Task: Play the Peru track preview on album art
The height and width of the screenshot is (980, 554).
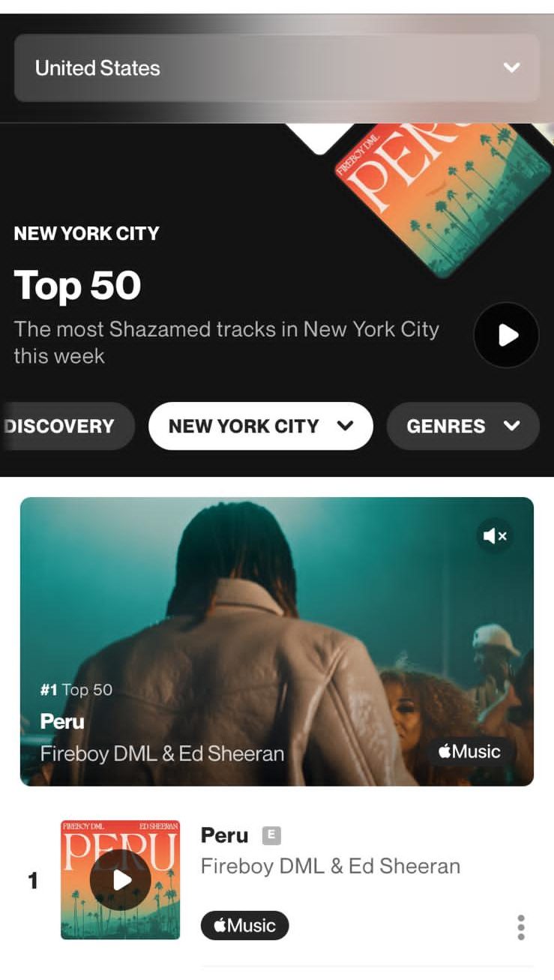Action: coord(121,880)
